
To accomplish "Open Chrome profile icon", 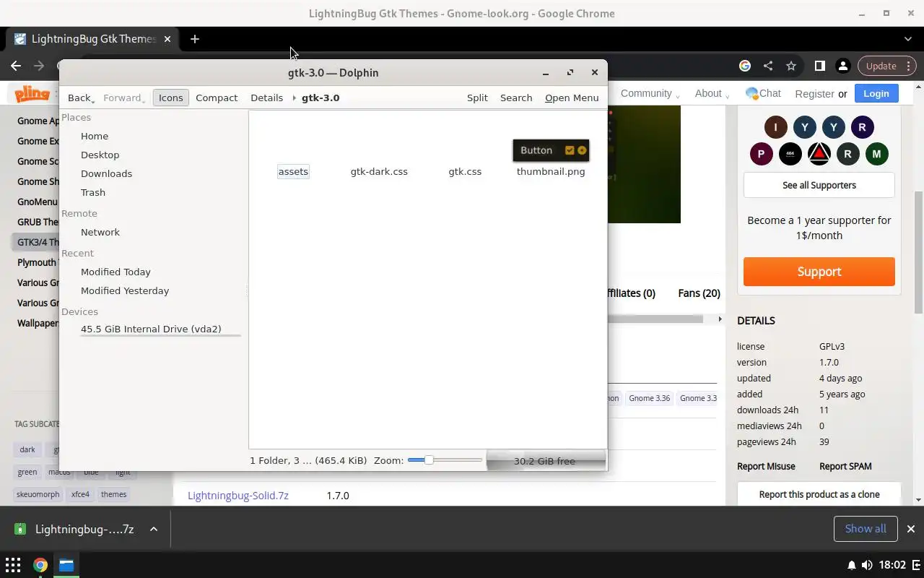I will 842,66.
